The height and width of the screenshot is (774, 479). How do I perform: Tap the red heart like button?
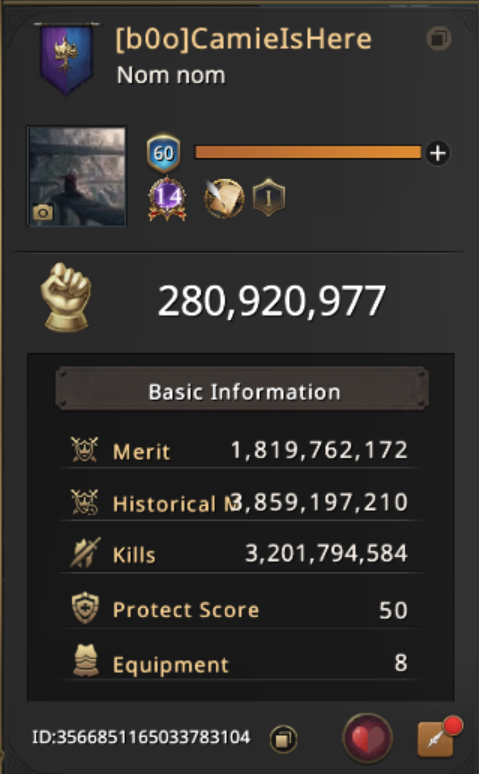pyautogui.click(x=367, y=738)
